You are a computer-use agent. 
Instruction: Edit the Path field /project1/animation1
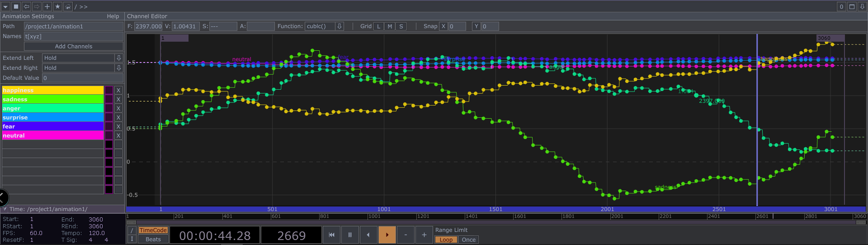[x=74, y=26]
